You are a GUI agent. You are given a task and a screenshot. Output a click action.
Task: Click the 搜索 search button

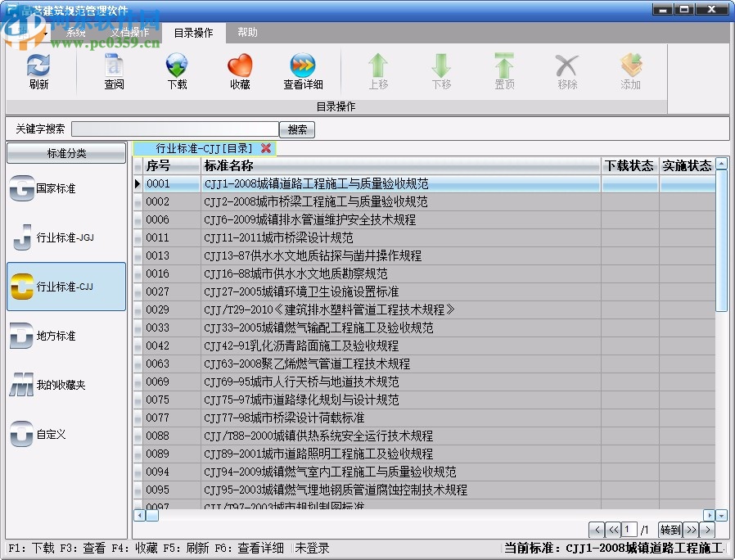coord(296,129)
